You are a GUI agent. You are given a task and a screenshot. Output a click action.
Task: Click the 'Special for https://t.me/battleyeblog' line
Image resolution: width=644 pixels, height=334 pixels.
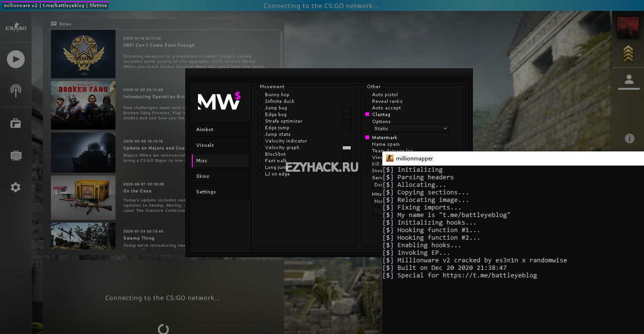460,276
